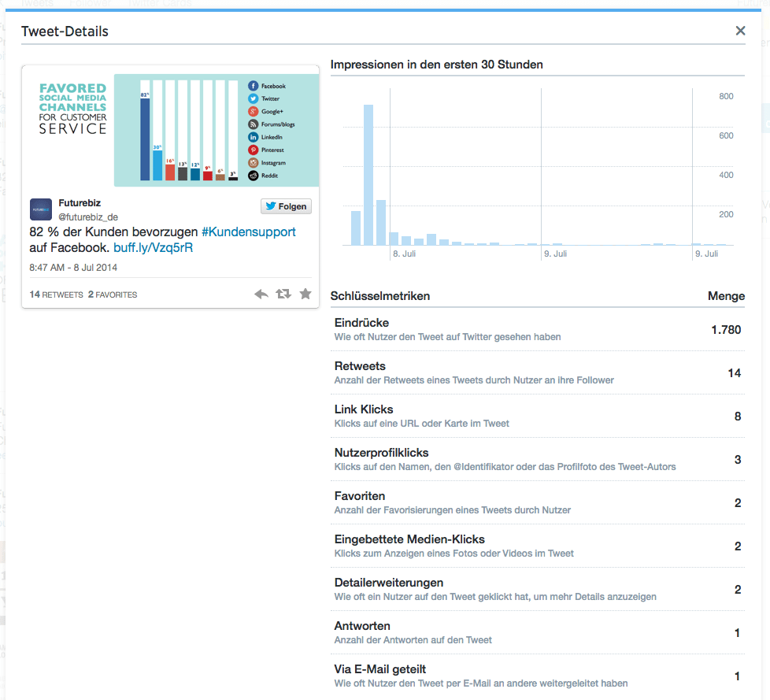Click the 14 Retweets count on tweet card

(57, 294)
